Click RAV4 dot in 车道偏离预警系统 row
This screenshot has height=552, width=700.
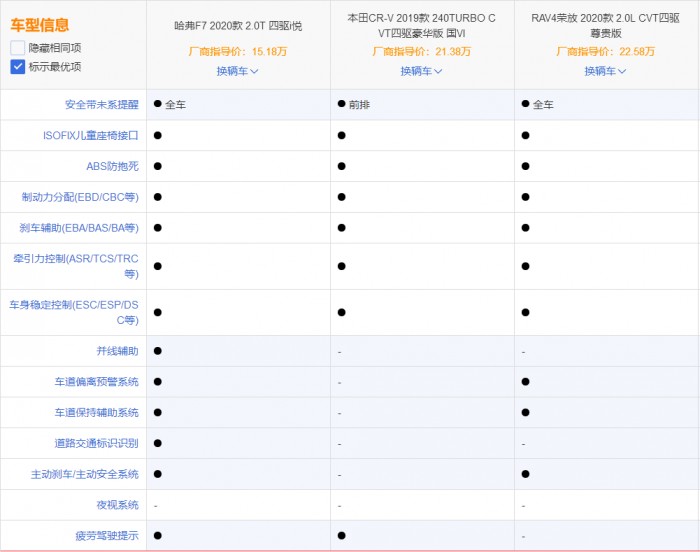525,382
